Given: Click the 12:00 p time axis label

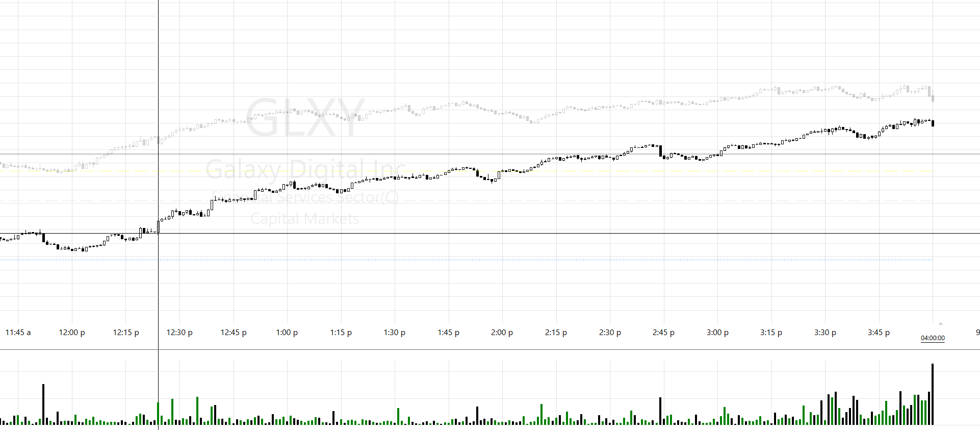Looking at the screenshot, I should click(x=72, y=333).
